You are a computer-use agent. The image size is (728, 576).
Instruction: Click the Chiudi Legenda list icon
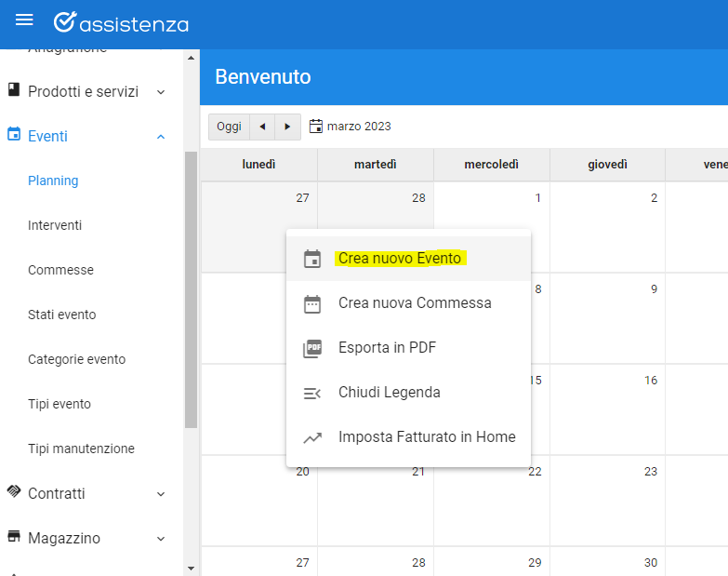[x=312, y=393]
